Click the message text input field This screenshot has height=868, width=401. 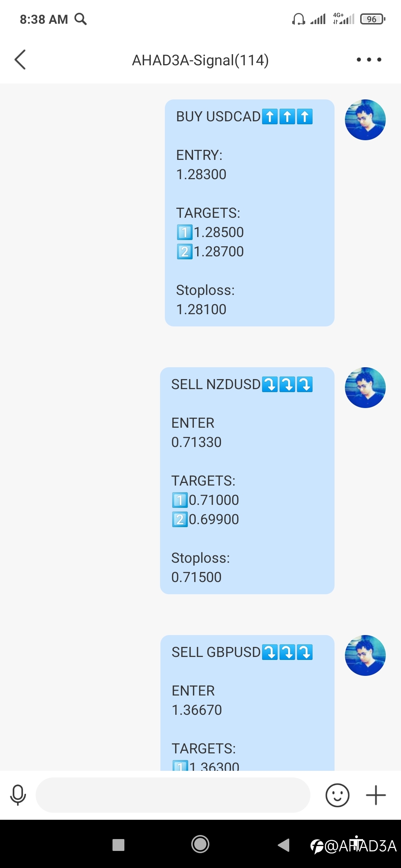tap(173, 795)
